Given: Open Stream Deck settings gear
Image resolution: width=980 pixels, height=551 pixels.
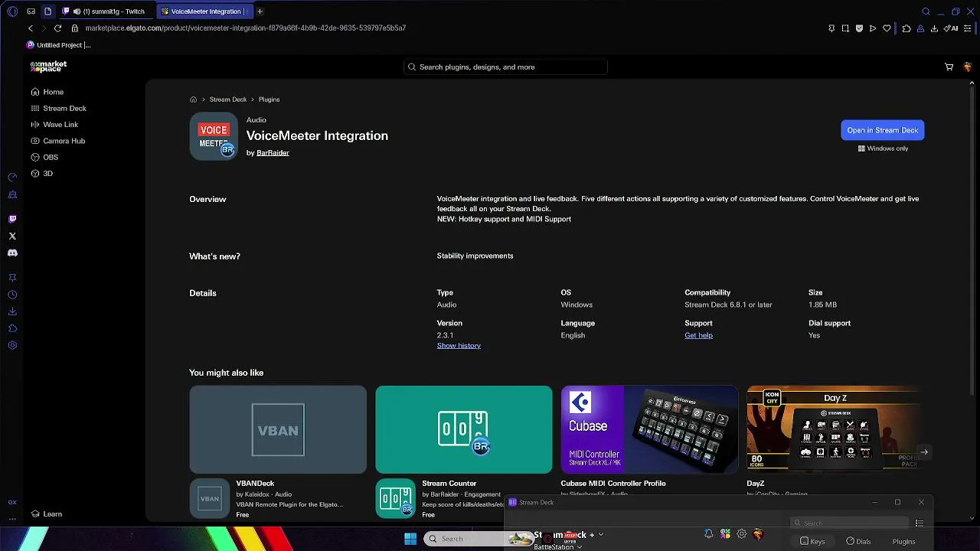Looking at the screenshot, I should [x=741, y=534].
